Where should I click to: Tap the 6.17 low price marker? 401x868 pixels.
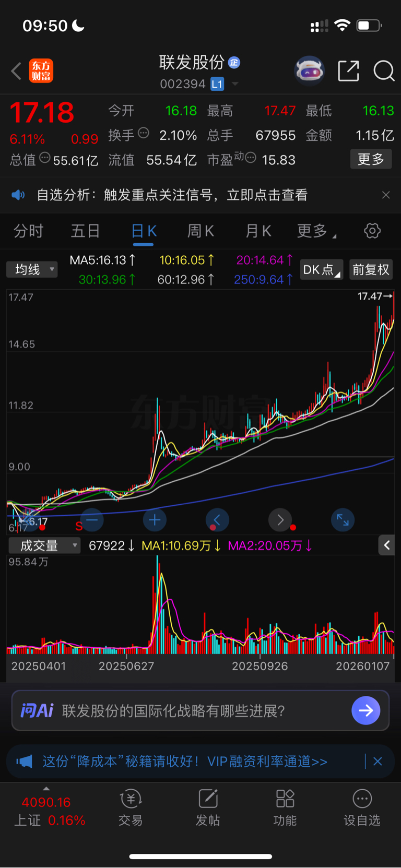pyautogui.click(x=34, y=521)
